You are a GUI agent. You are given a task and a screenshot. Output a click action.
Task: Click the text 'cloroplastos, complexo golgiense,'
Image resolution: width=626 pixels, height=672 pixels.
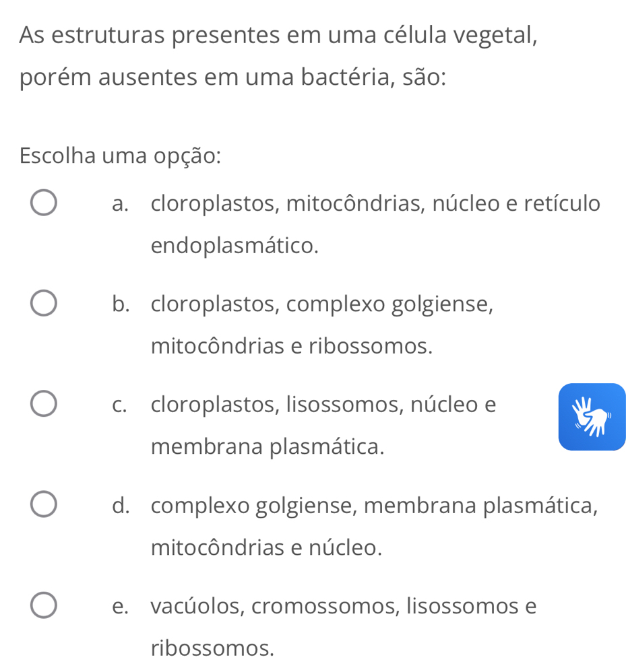322,304
